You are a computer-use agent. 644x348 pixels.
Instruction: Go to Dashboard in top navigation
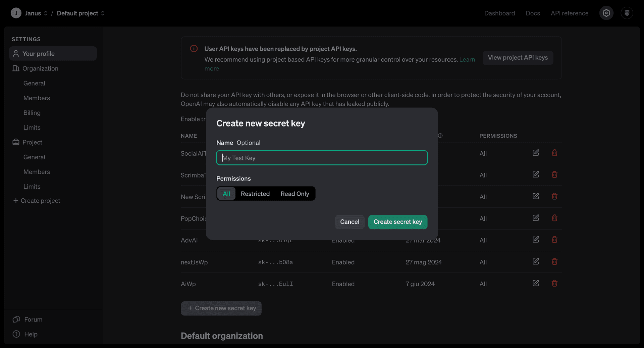[x=499, y=13]
